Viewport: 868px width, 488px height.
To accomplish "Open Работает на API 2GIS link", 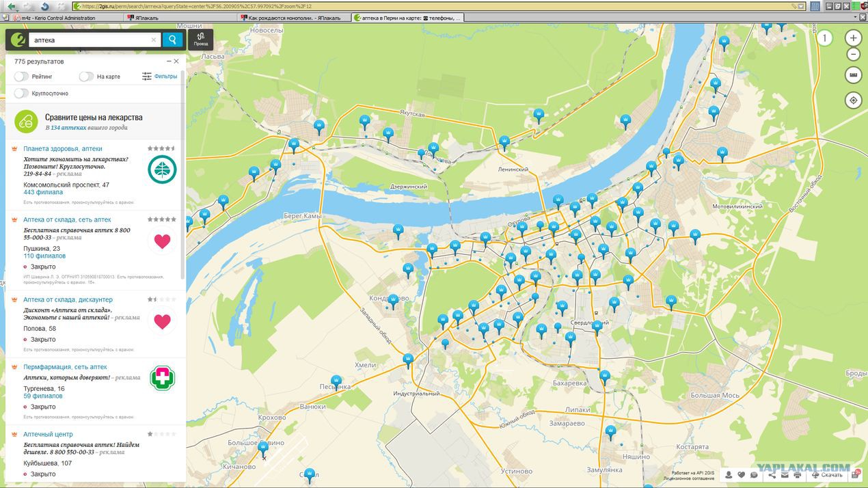I will click(x=694, y=473).
